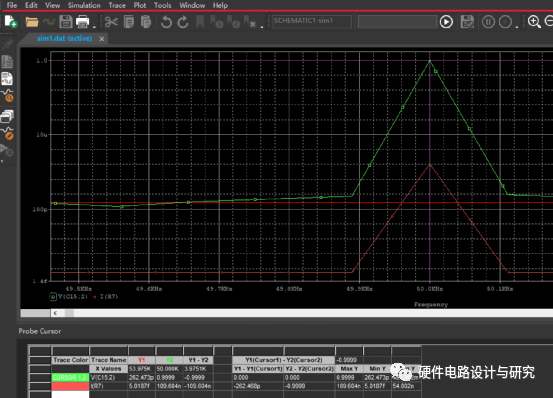Image resolution: width=553 pixels, height=398 pixels.
Task: Close the sim1.dat tab
Action: pyautogui.click(x=102, y=39)
